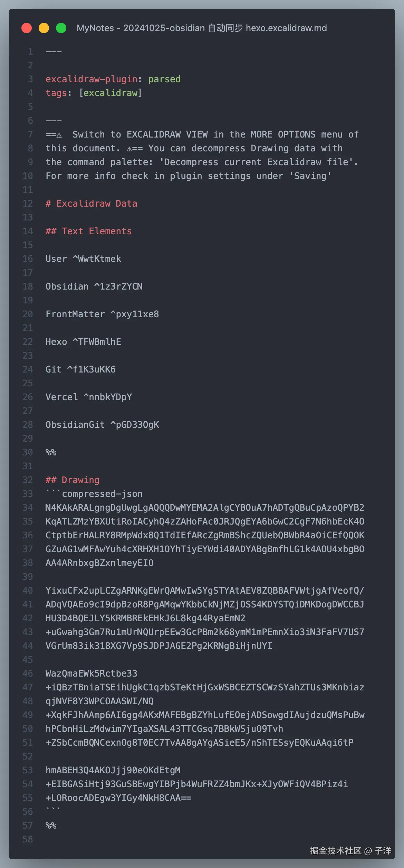404x868 pixels.
Task: Click the 'Obsidian ^1z3rZYCN' text line
Action: (x=94, y=286)
